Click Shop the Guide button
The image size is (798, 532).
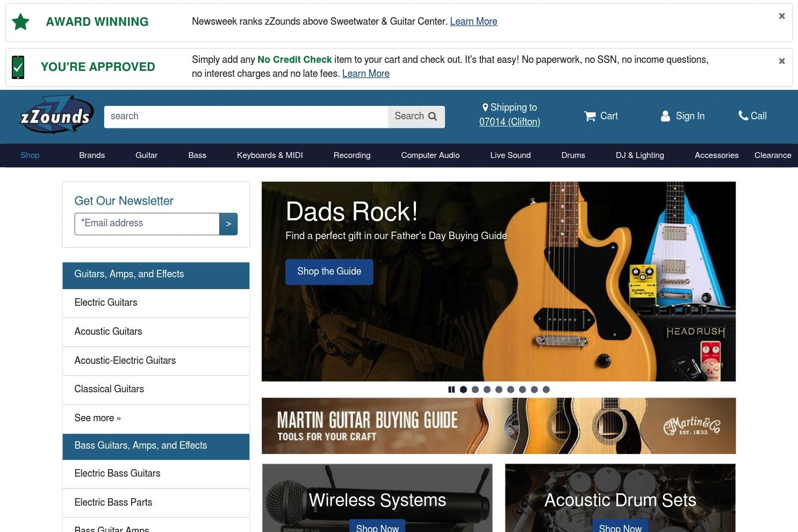tap(329, 272)
